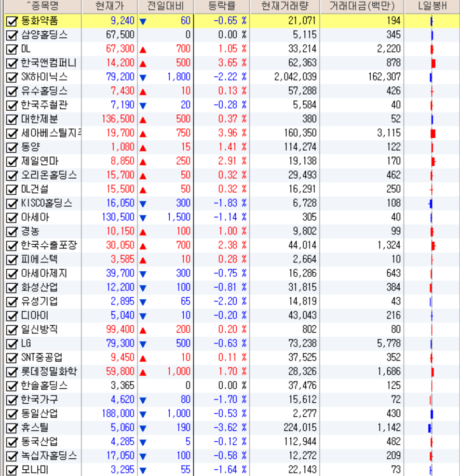Click the -3.62 % change rate
Viewport: 460px width, 476px height.
click(x=230, y=428)
